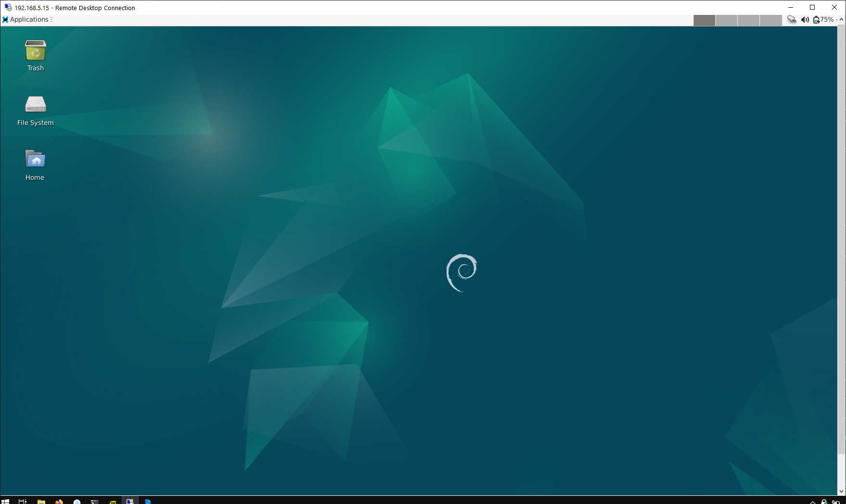846x504 pixels.
Task: Open Windows Start menu
Action: pos(5,501)
